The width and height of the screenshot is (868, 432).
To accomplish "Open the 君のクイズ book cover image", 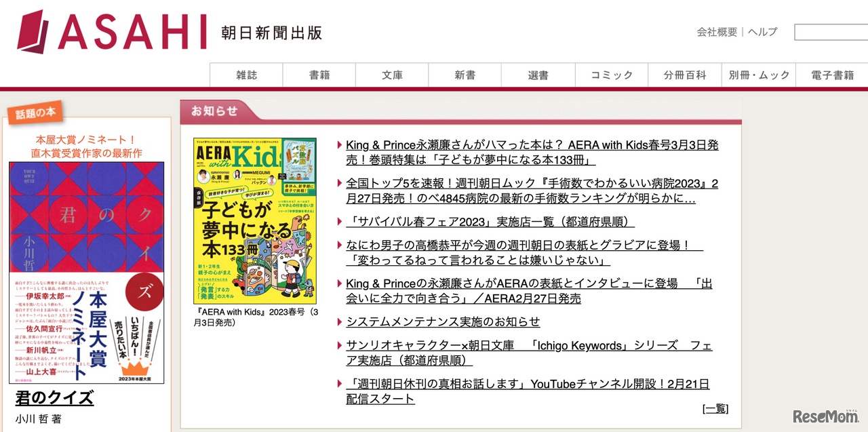I will [87, 273].
